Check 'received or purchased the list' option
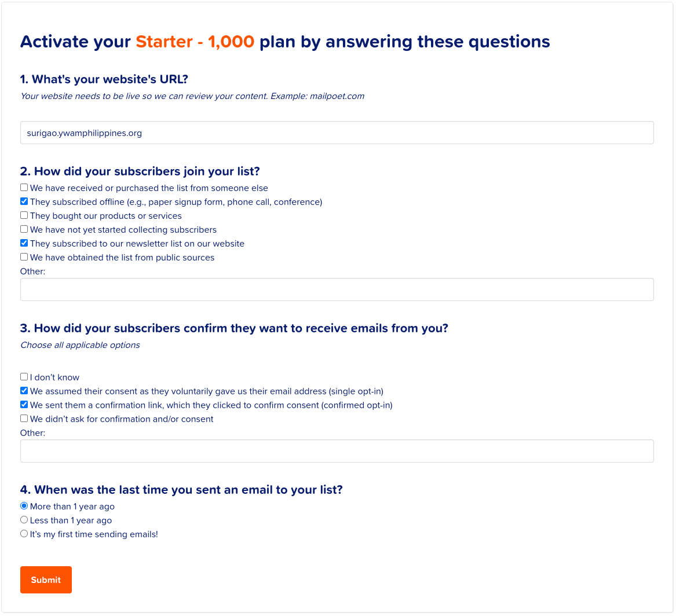The height and width of the screenshot is (616, 676). coord(24,188)
